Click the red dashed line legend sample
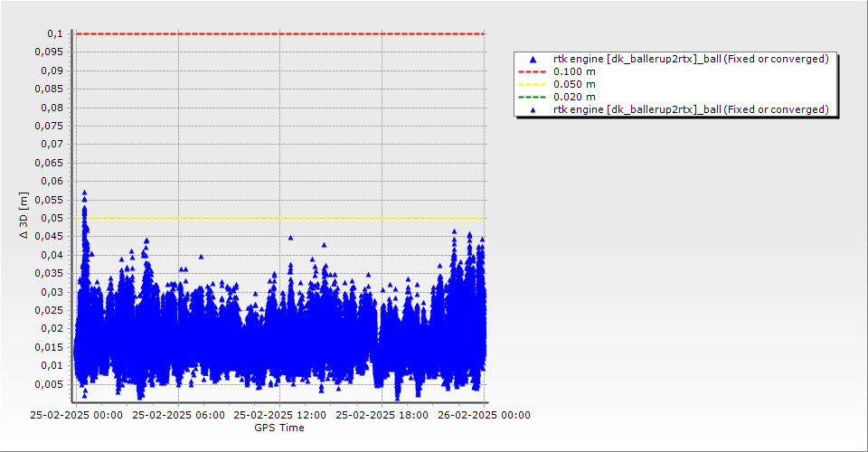Viewport: 868px width, 452px height. [532, 72]
